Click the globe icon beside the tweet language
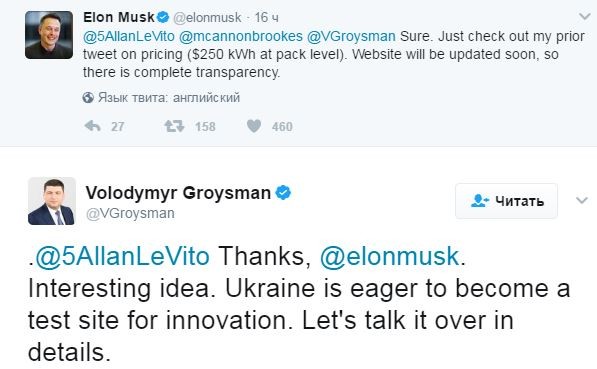 tap(88, 98)
